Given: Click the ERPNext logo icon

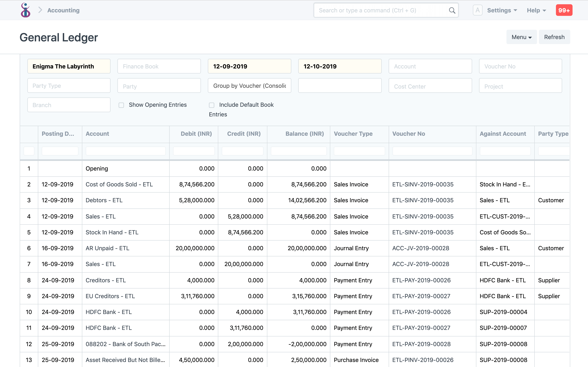Looking at the screenshot, I should [x=25, y=10].
